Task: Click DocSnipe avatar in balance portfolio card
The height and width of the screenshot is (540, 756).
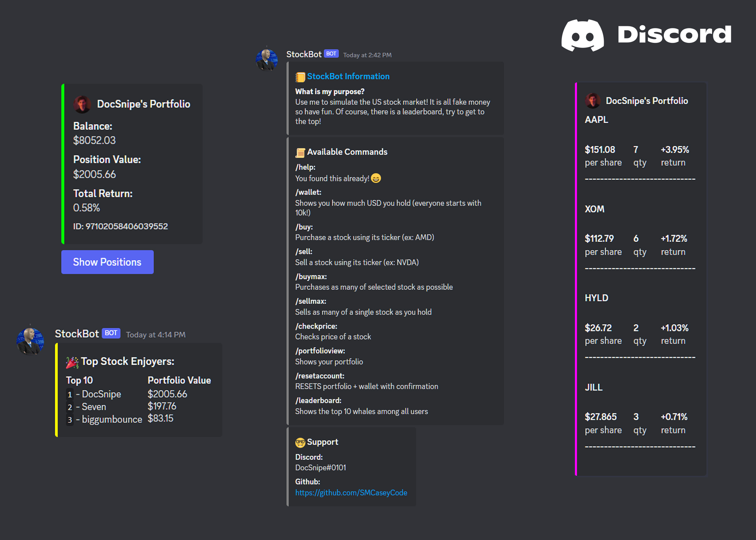Action: pos(82,104)
